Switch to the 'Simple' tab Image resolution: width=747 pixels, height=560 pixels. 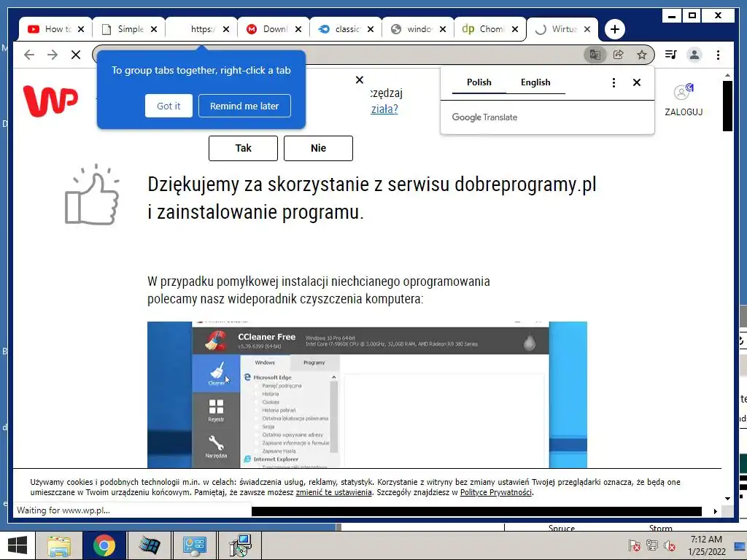coord(123,29)
